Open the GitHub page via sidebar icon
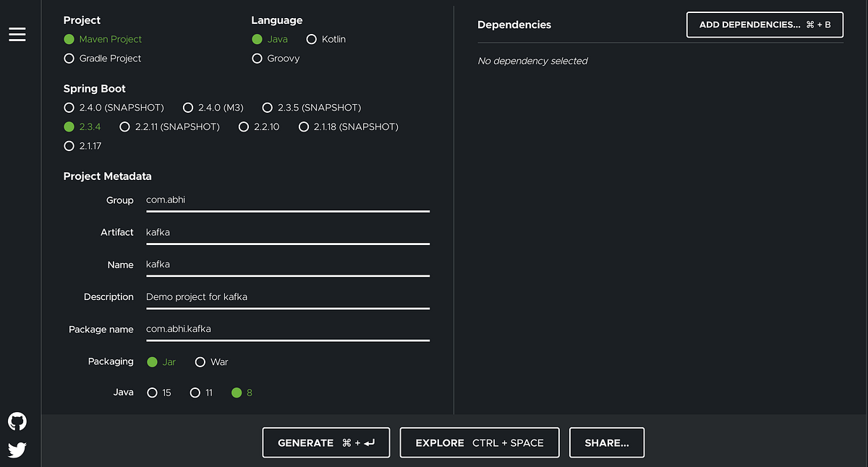Image resolution: width=868 pixels, height=467 pixels. coord(17,421)
